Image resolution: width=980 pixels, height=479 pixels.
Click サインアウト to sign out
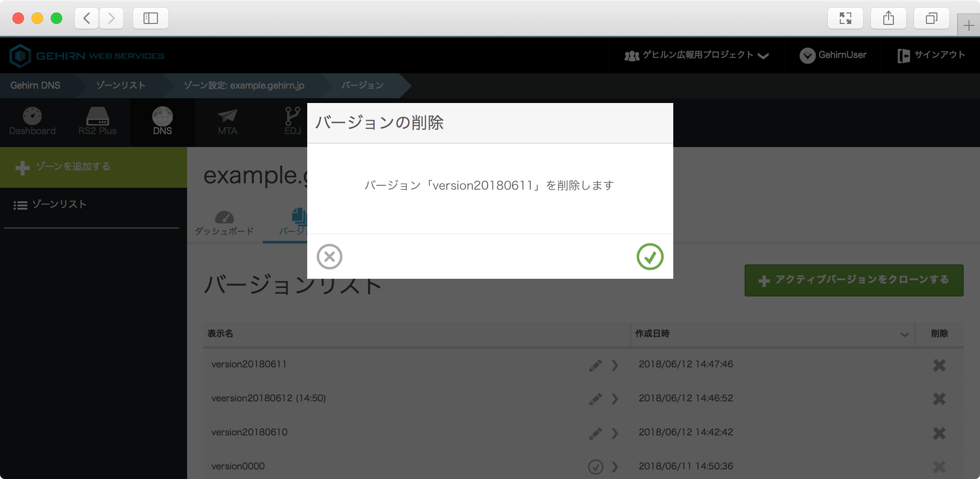coord(931,56)
